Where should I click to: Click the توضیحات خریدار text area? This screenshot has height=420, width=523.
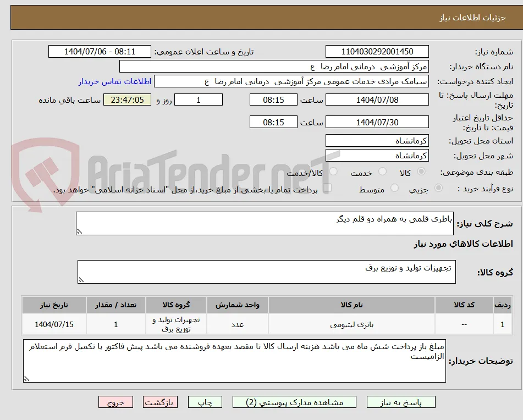[x=234, y=361]
